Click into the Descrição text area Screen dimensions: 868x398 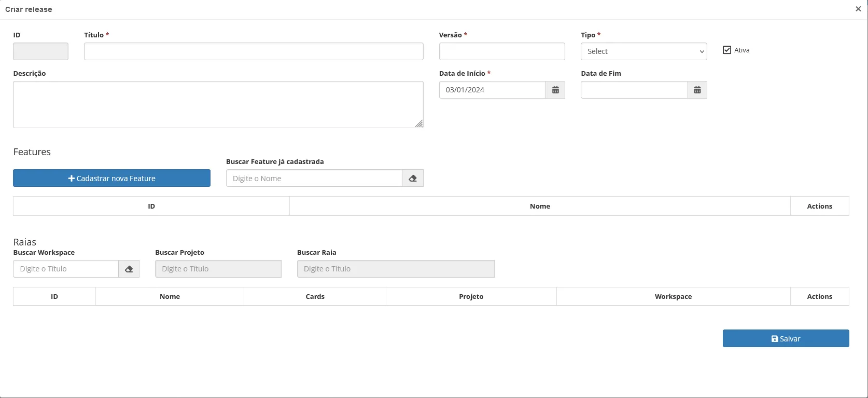point(218,104)
